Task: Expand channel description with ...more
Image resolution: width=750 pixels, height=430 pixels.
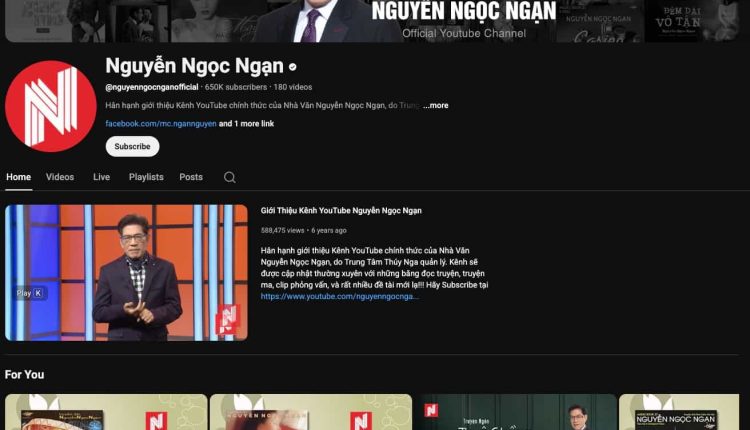Action: coord(436,105)
